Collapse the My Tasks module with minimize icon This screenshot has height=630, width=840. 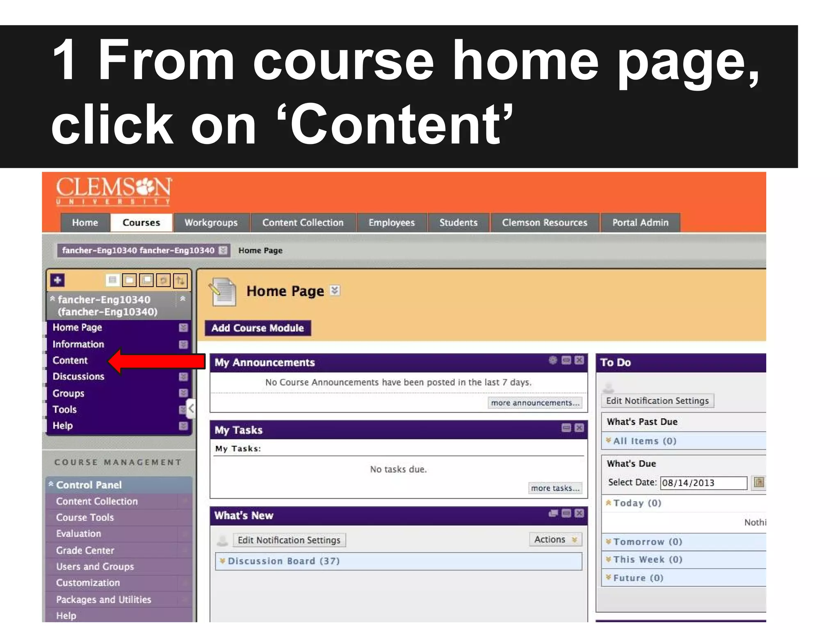click(x=566, y=428)
